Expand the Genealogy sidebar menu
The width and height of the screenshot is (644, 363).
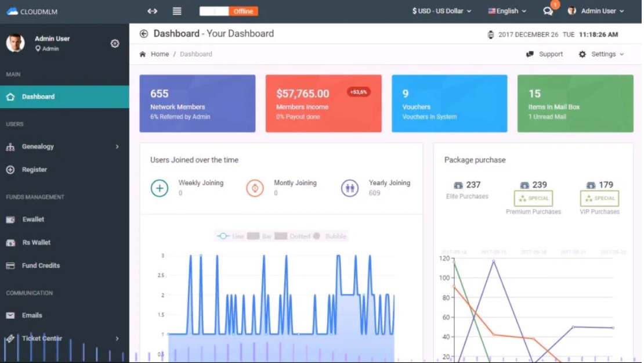tap(64, 147)
